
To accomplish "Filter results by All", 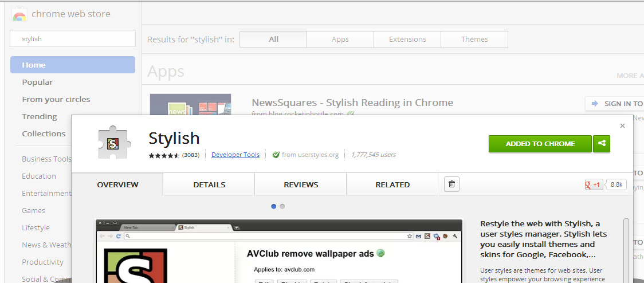I will coord(273,40).
